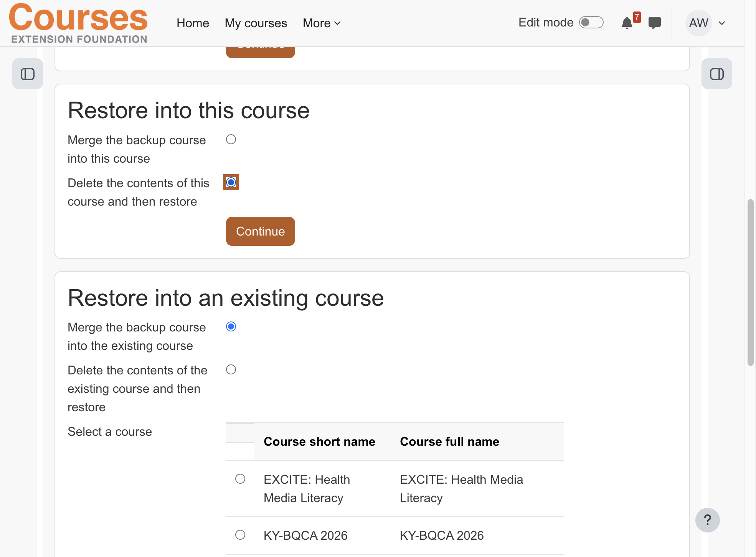Click the EXCITE: Health Media Literacy full name
Screen dimensions: 756x557
point(462,489)
